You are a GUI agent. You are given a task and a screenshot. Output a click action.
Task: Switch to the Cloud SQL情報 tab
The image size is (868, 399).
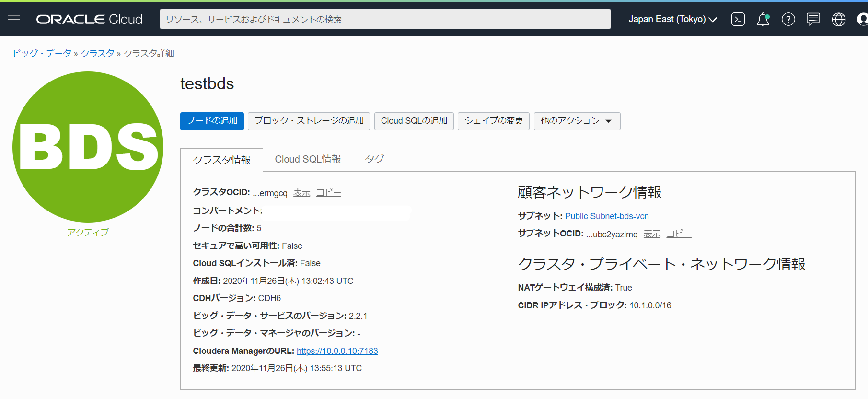point(308,159)
